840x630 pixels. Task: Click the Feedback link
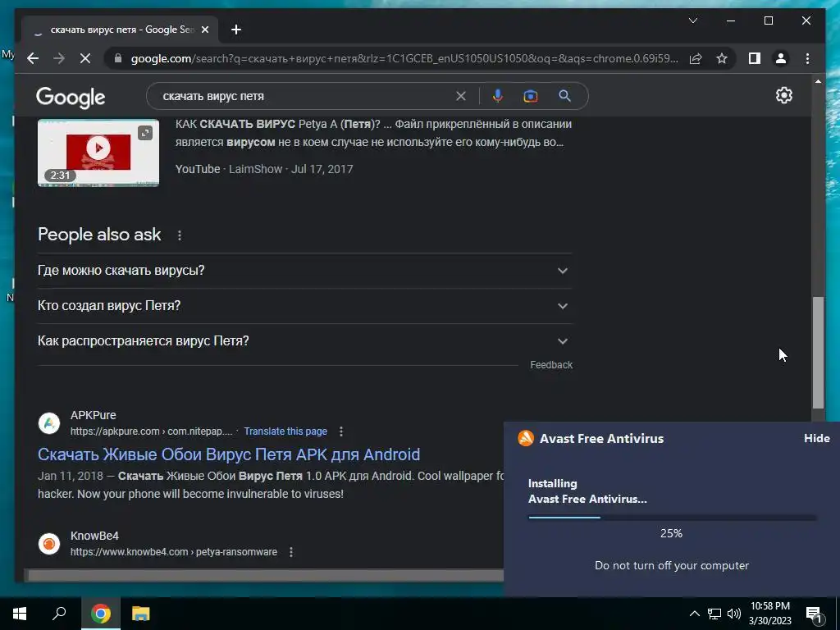(551, 365)
